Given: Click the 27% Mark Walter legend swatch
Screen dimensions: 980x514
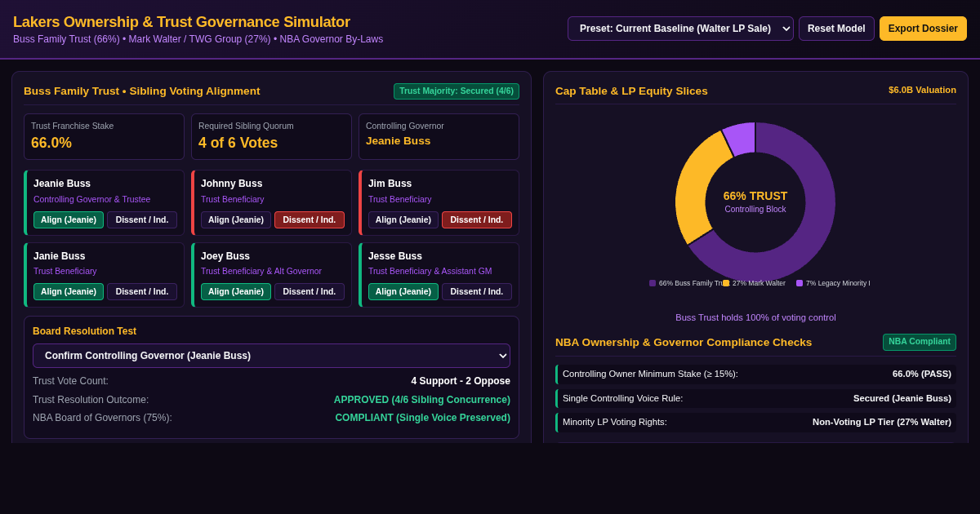Looking at the screenshot, I should point(726,283).
